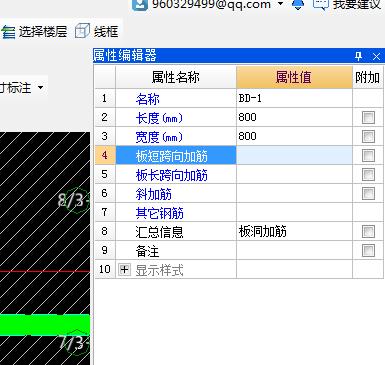Edit the 长度 value 800 cell
Image resolution: width=385 pixels, height=365 pixels.
(294, 118)
